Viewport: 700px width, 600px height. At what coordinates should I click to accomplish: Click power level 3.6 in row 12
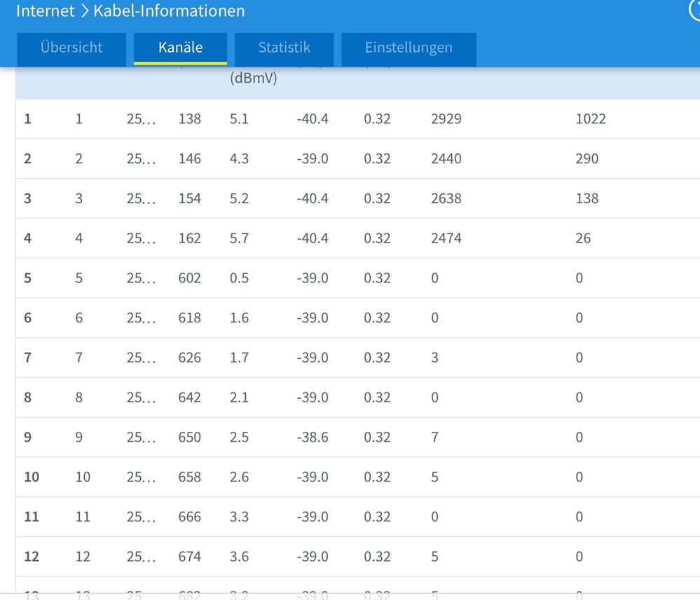coord(239,557)
